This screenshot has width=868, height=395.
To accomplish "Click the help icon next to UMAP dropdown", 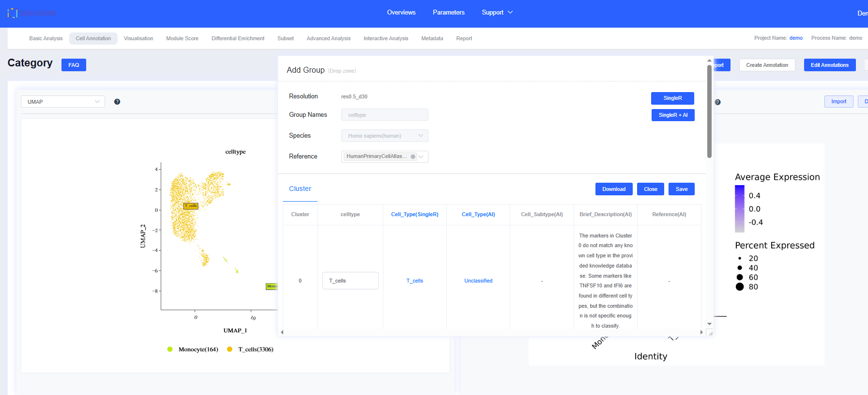I will [x=117, y=102].
